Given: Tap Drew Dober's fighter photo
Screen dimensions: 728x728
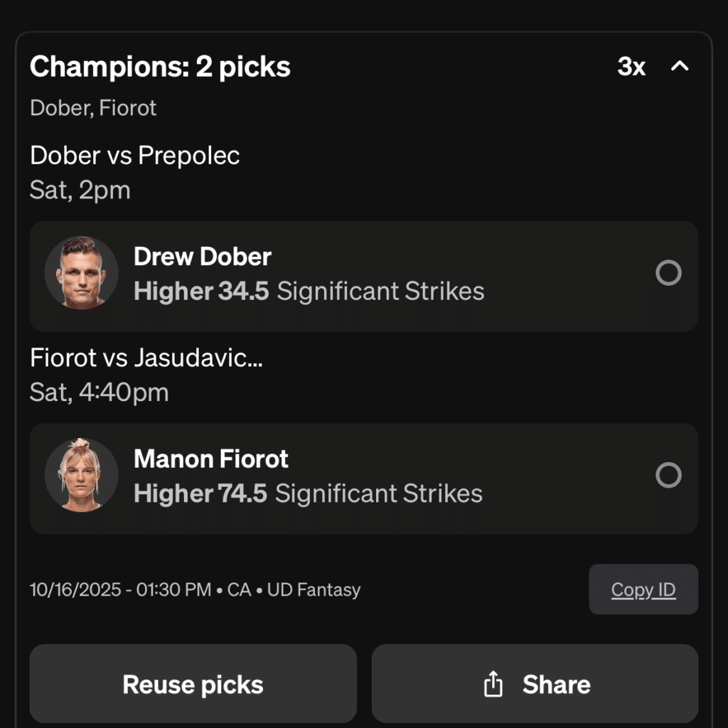Looking at the screenshot, I should (81, 273).
